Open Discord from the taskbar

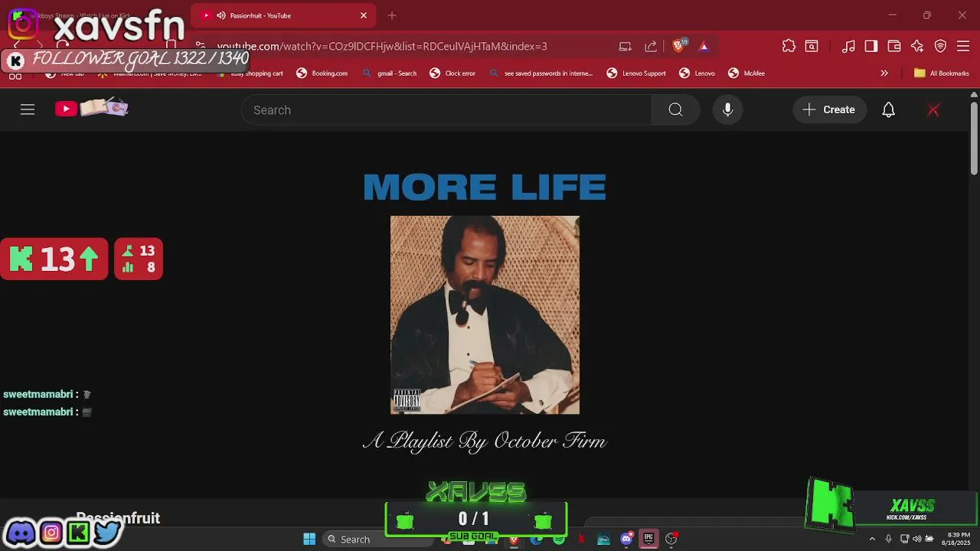pos(626,539)
